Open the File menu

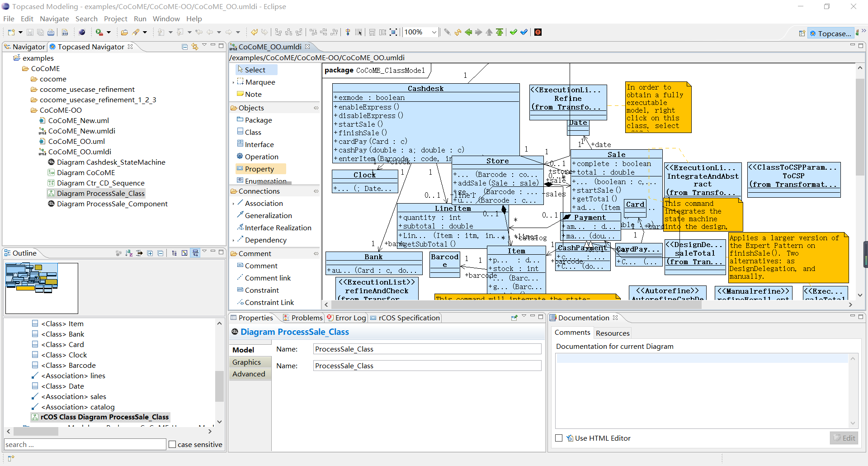[9, 19]
